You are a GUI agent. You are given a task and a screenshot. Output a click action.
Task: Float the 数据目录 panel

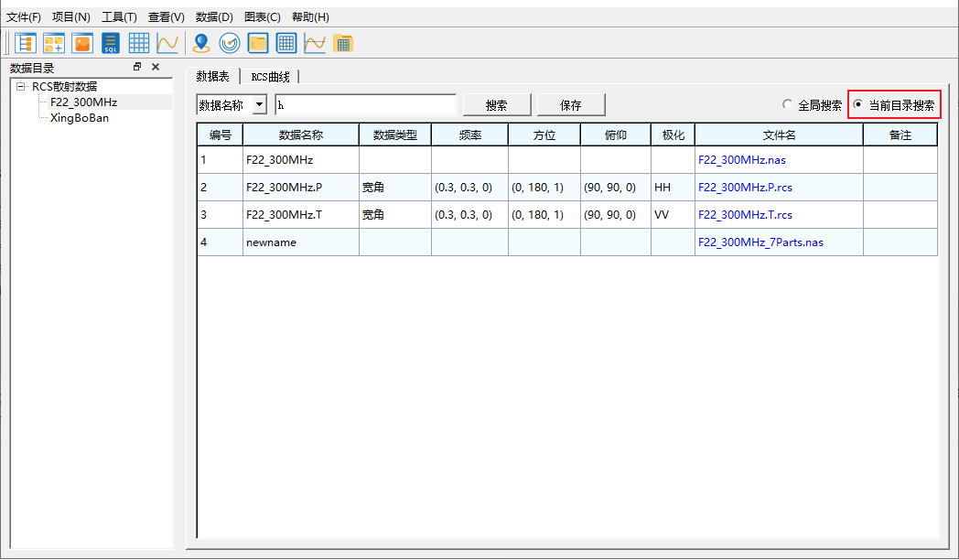coord(137,67)
